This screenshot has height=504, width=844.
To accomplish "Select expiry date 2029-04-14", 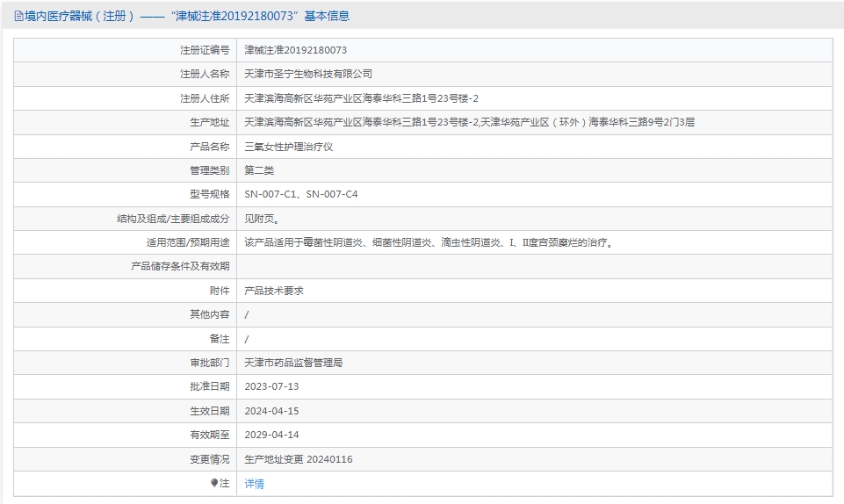I will click(271, 435).
